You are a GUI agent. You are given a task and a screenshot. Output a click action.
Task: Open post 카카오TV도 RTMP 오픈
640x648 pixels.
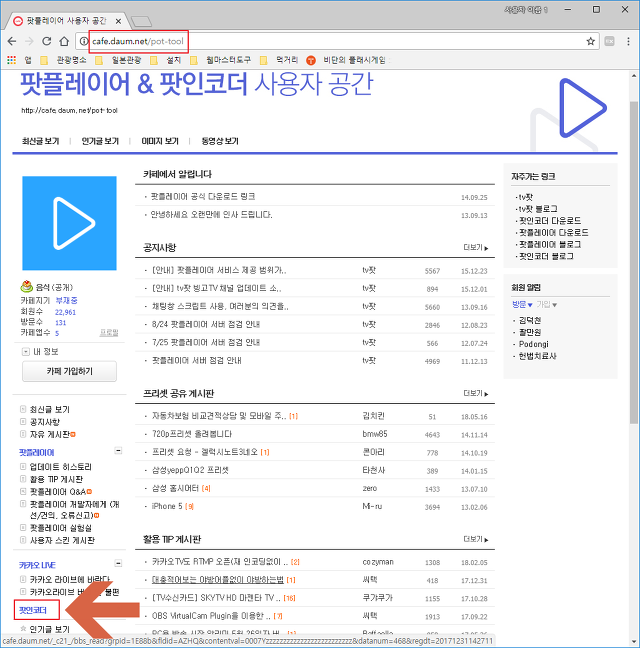tap(220, 562)
